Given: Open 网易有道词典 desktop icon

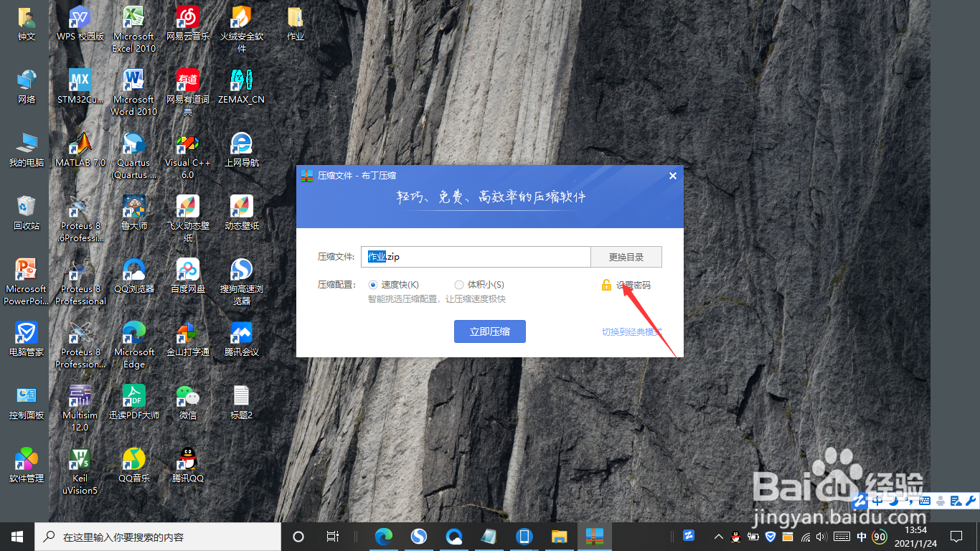Looking at the screenshot, I should 188,92.
